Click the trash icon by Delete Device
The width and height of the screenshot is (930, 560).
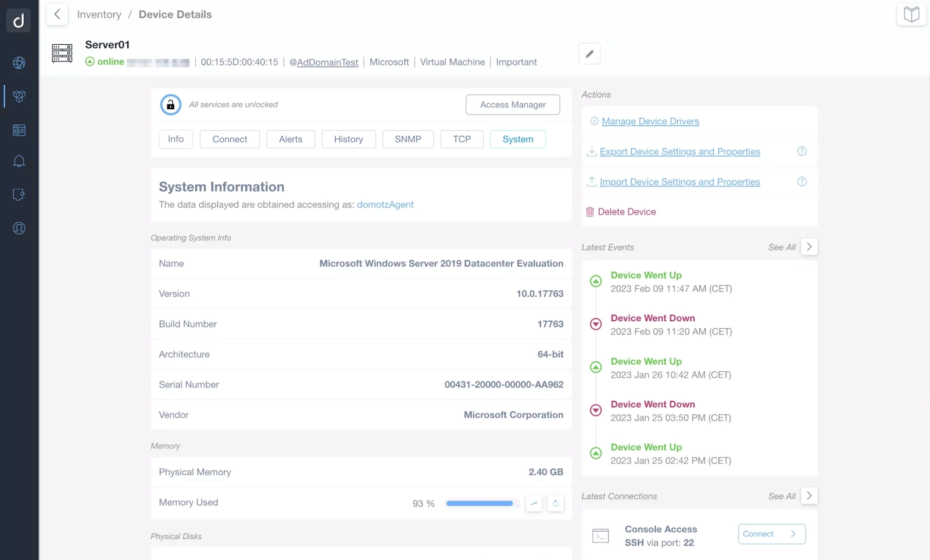[590, 212]
